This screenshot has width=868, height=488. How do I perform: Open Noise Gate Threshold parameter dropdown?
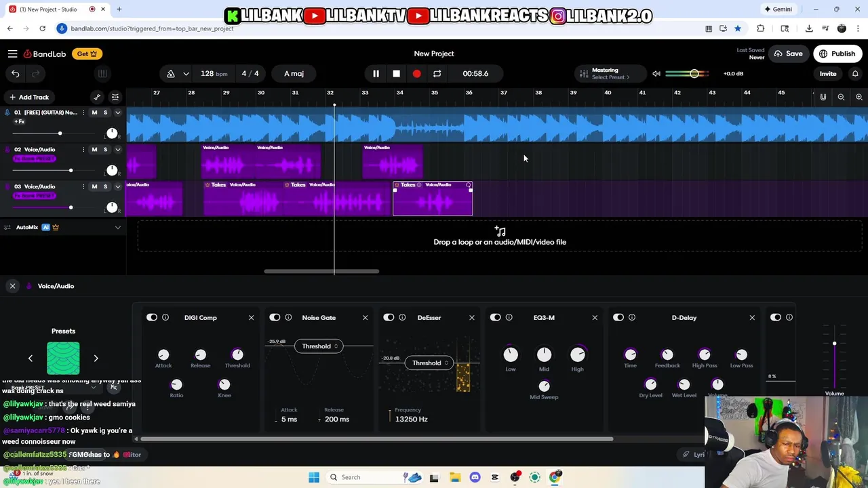tap(319, 346)
